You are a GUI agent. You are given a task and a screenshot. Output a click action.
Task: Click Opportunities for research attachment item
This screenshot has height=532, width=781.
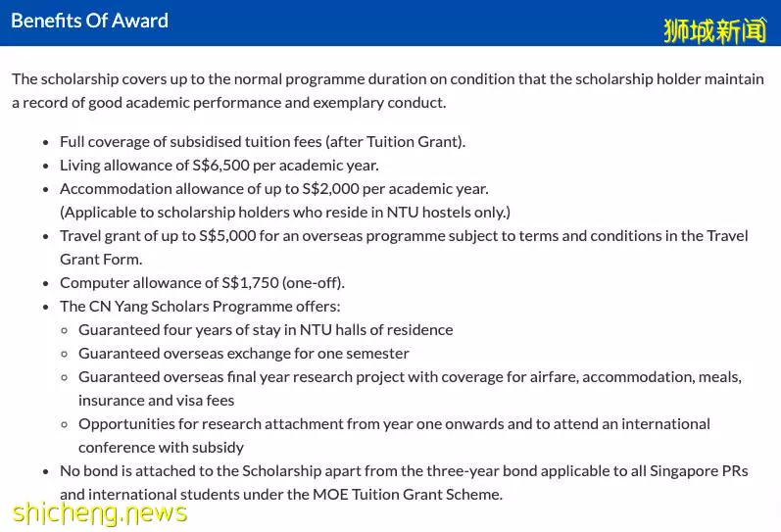(394, 424)
